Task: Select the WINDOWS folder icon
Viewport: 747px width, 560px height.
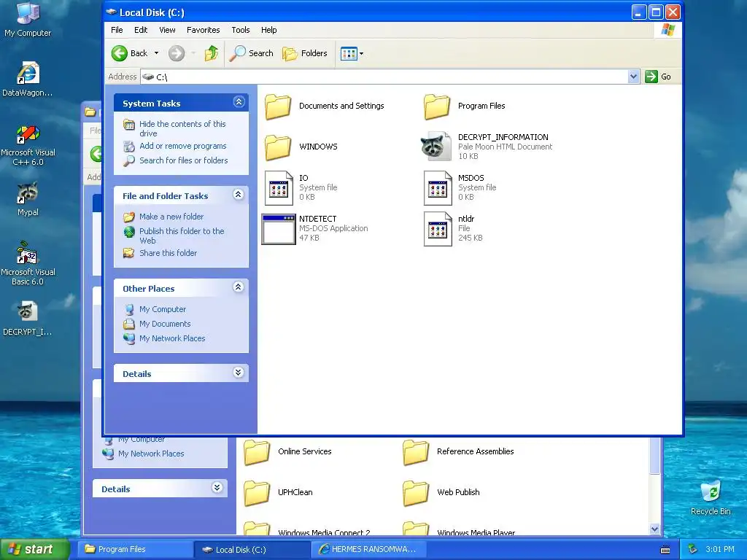Action: tap(278, 147)
